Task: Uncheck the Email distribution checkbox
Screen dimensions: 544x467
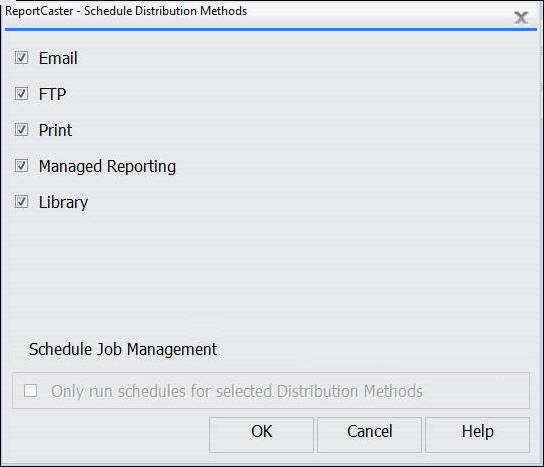Action: point(21,57)
